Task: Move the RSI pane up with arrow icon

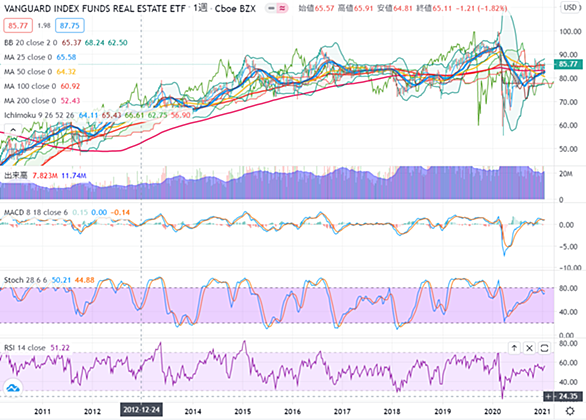Action: tap(514, 348)
